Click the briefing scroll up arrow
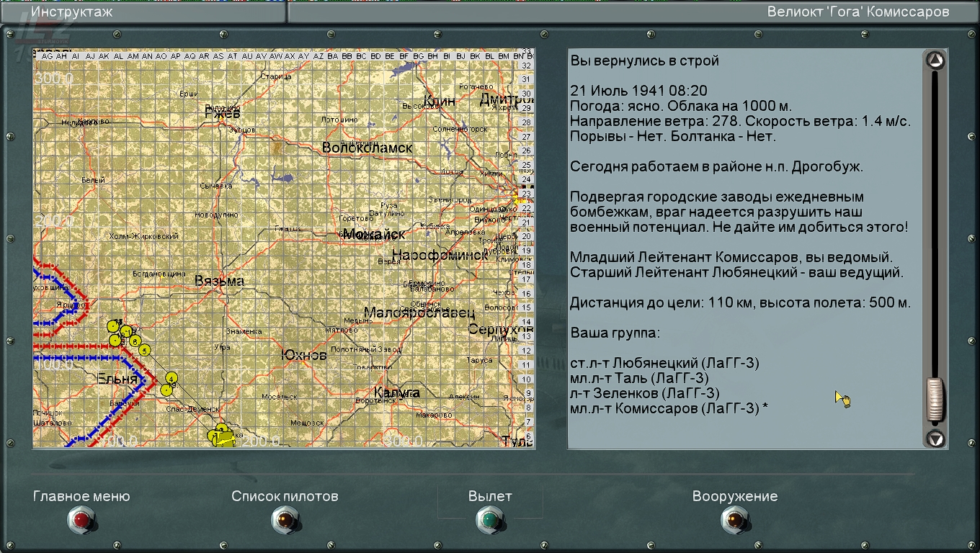Image resolution: width=980 pixels, height=553 pixels. click(x=935, y=60)
